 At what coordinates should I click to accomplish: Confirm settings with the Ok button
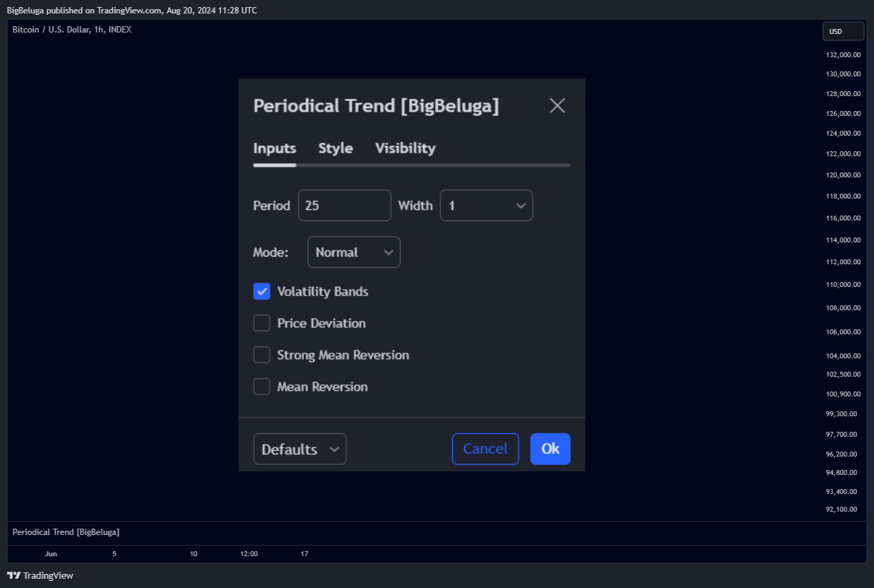(x=550, y=449)
